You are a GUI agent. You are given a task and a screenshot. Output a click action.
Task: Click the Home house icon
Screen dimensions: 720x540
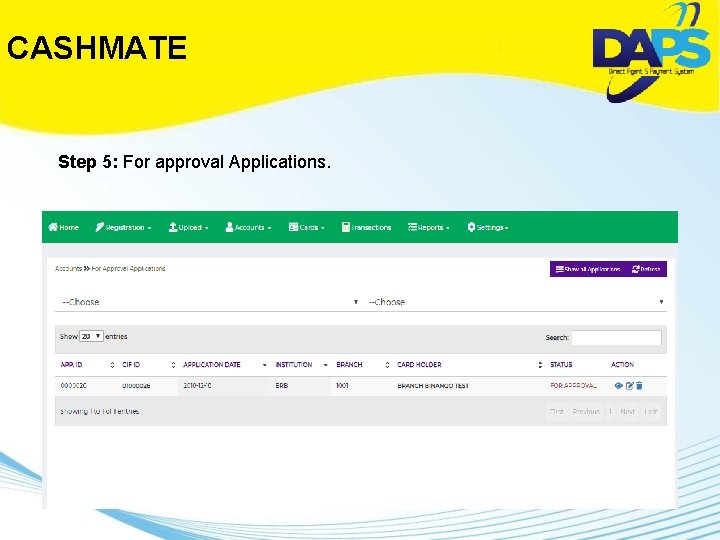(x=53, y=227)
